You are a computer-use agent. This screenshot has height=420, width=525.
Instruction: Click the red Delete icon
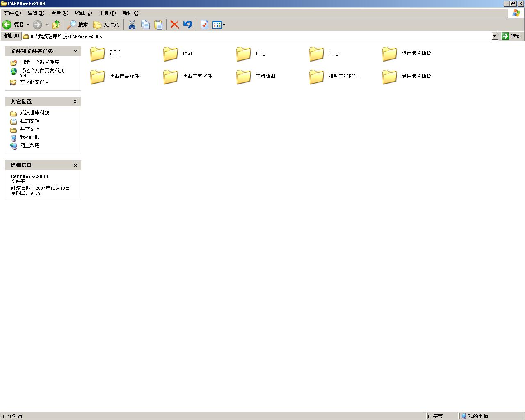174,25
